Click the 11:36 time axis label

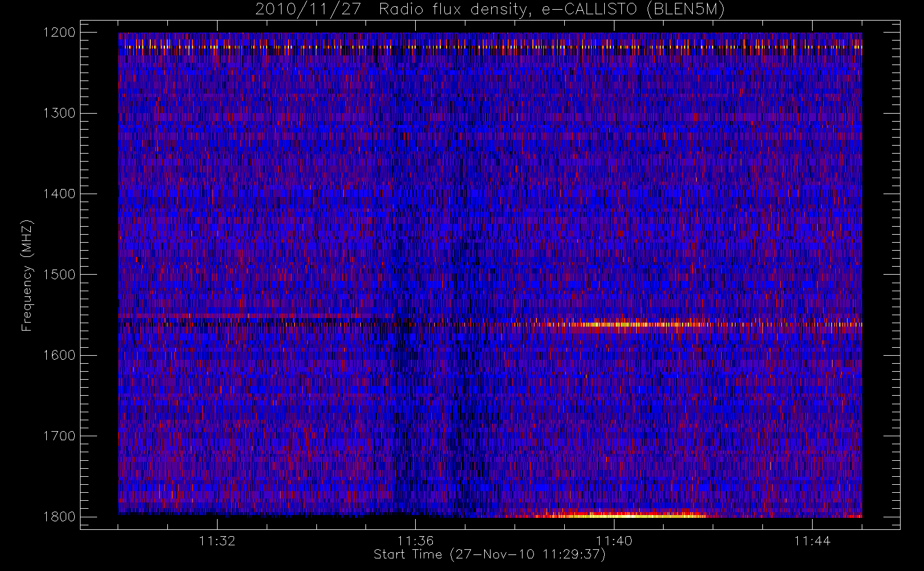416,541
